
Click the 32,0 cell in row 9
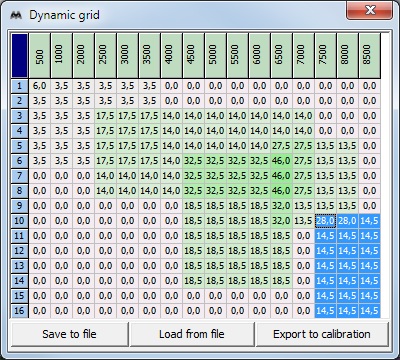click(x=282, y=206)
